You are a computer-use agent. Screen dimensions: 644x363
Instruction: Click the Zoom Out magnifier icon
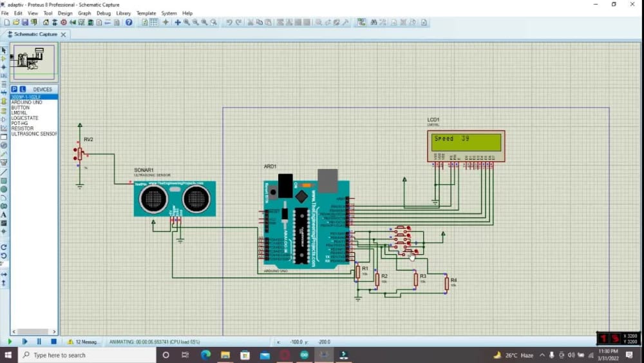(196, 22)
